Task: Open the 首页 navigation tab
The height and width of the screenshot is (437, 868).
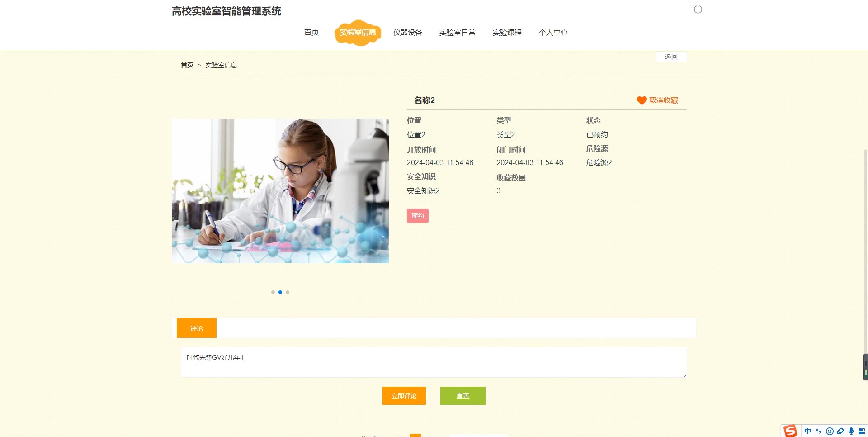Action: point(311,32)
